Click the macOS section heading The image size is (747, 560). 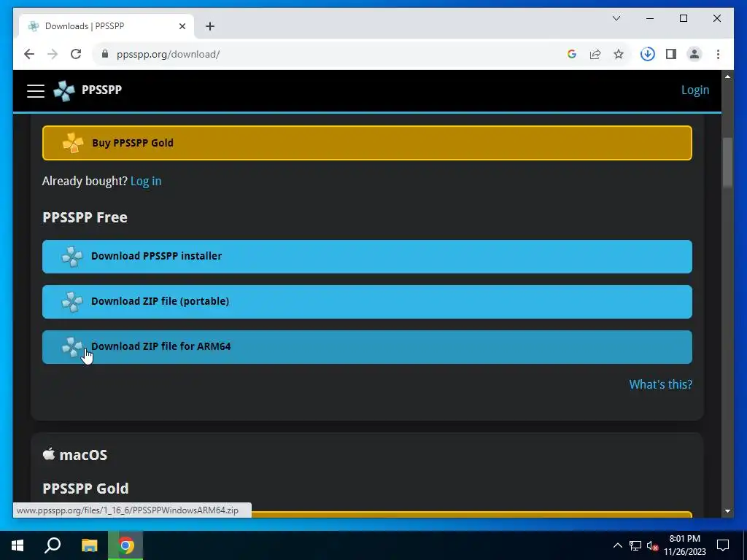tap(83, 455)
